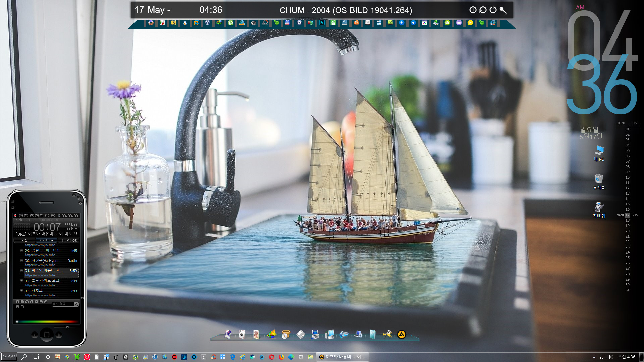
Task: Click the playing cards icon in bottom dock
Action: click(x=242, y=334)
